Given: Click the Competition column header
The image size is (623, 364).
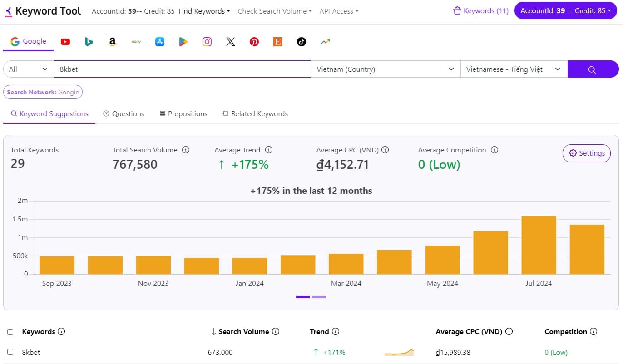Looking at the screenshot, I should click(566, 331).
